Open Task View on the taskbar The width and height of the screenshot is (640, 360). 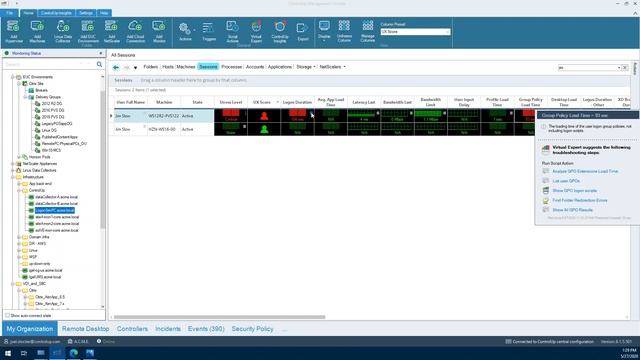tap(24, 353)
